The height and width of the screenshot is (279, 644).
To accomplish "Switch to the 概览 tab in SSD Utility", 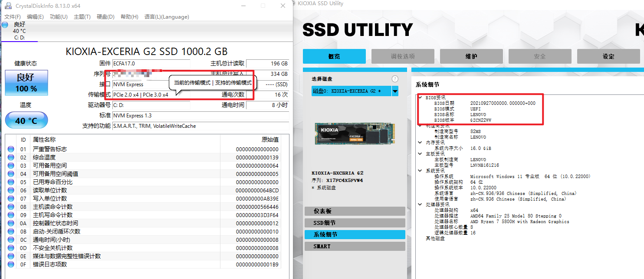I will coord(334,56).
